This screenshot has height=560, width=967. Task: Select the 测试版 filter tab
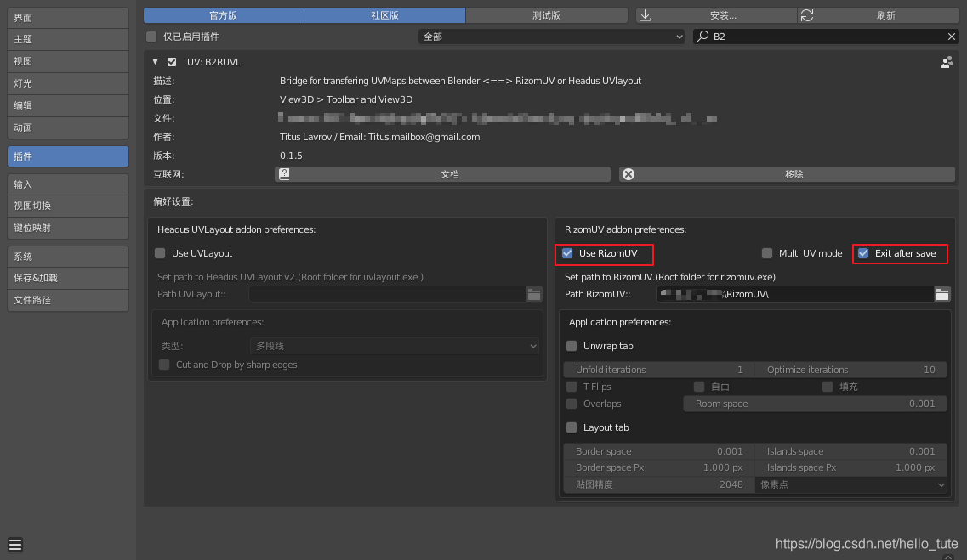pyautogui.click(x=546, y=15)
